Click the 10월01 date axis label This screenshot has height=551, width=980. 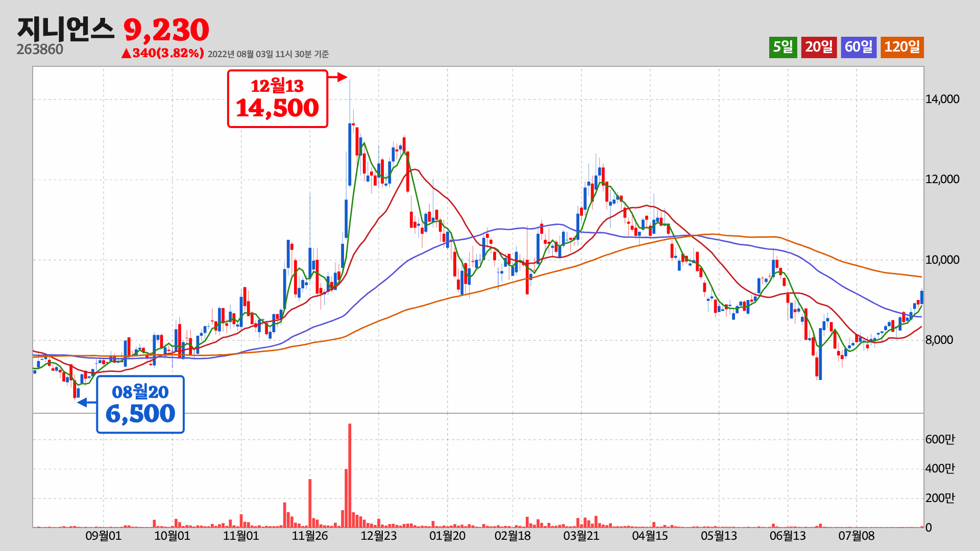[172, 536]
